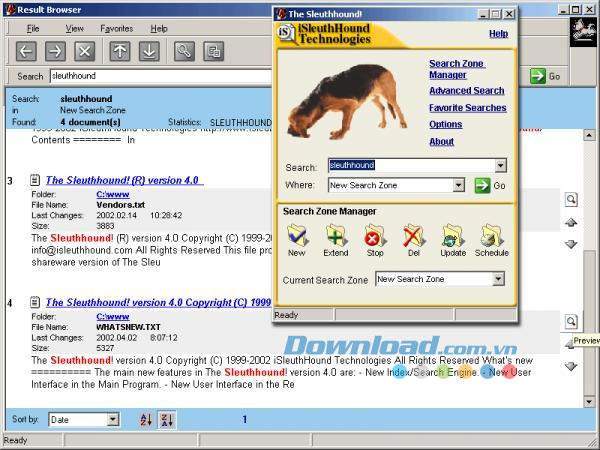Toggle ascending A-Z sort order
The width and height of the screenshot is (600, 450).
coord(146,420)
